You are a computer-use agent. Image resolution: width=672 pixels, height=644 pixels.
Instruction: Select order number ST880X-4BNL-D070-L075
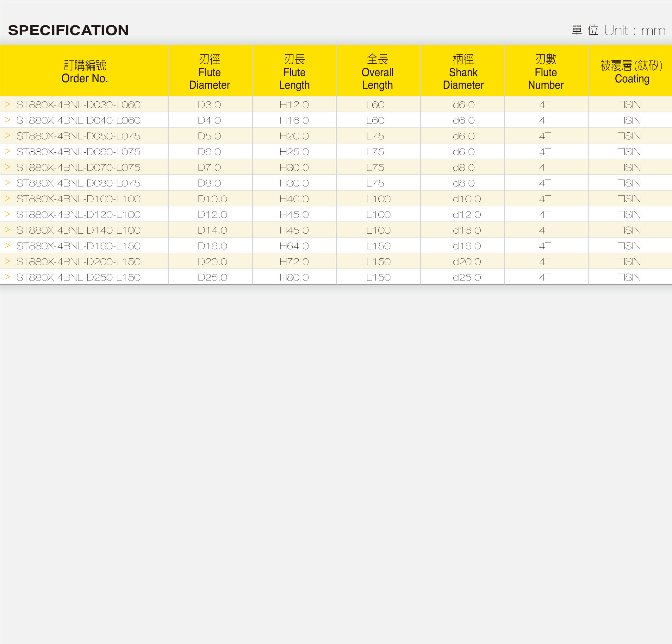(x=78, y=167)
